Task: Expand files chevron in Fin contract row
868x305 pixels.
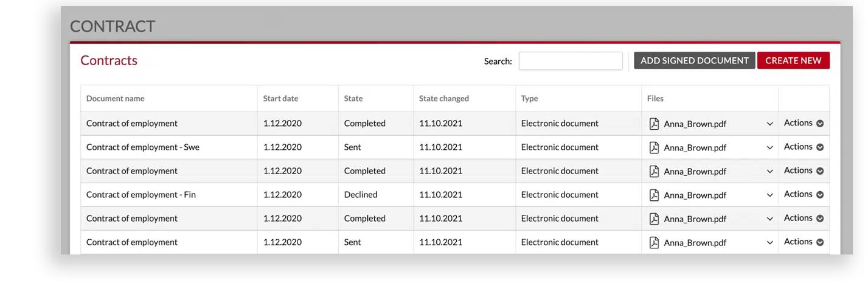Action: click(x=769, y=195)
